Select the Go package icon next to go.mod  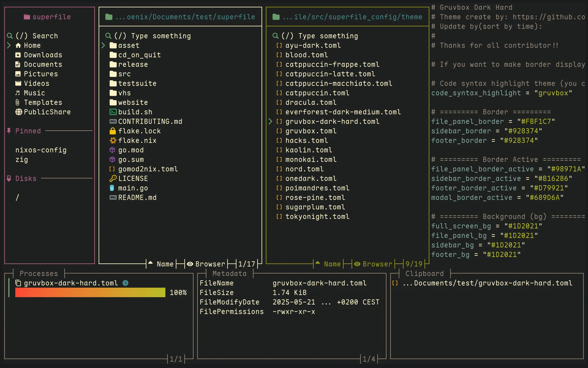coord(112,150)
